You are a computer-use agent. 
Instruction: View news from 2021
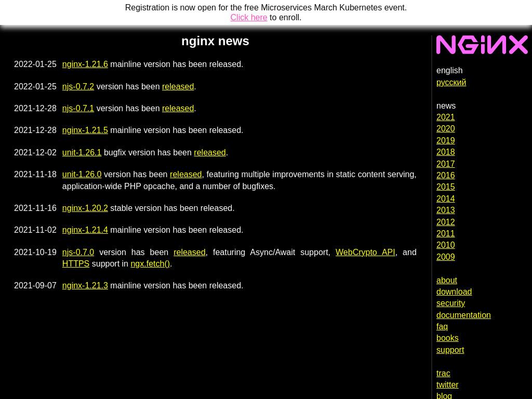coord(445,117)
